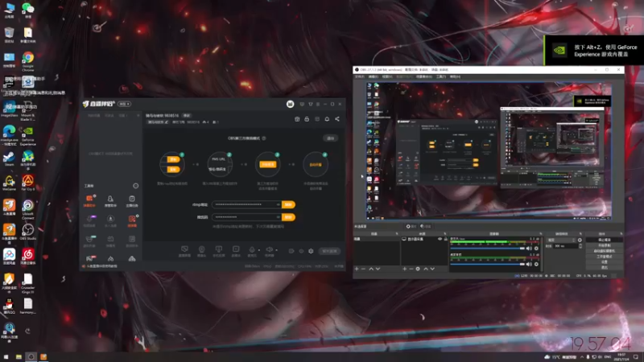Add a source with OBS sources plus icon
Screen dimensions: 644x362
[x=405, y=269]
